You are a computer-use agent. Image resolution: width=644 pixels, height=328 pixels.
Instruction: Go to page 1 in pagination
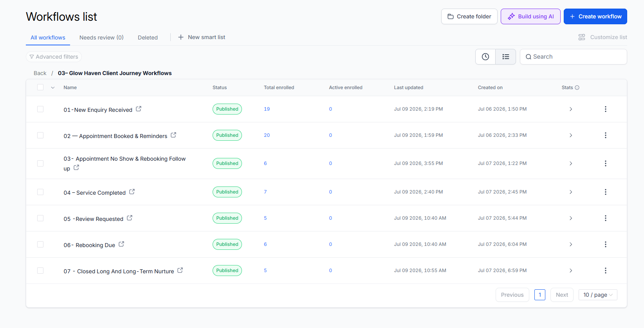pyautogui.click(x=540, y=295)
